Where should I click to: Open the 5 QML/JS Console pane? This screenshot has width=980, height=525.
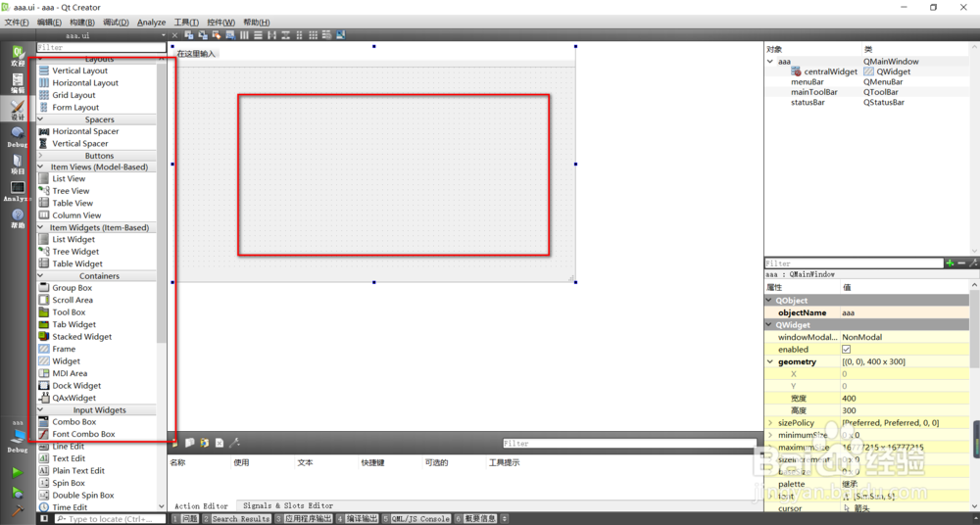[416, 519]
